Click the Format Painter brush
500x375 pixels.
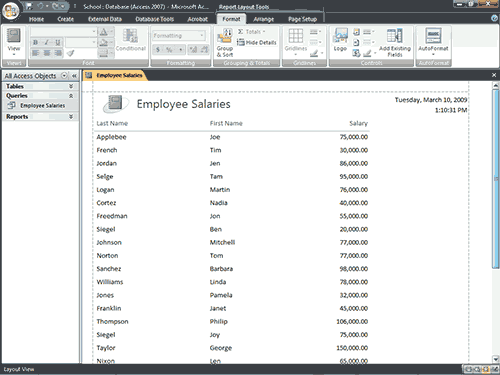tap(70, 53)
